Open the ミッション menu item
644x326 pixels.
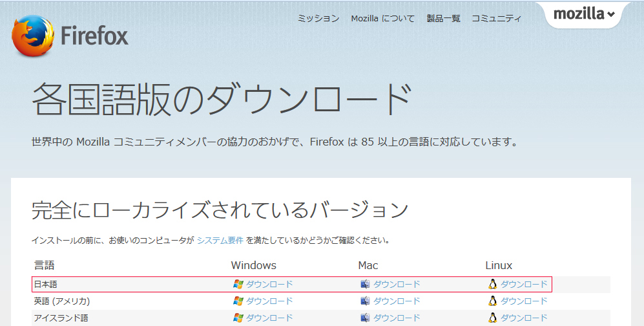click(x=318, y=19)
